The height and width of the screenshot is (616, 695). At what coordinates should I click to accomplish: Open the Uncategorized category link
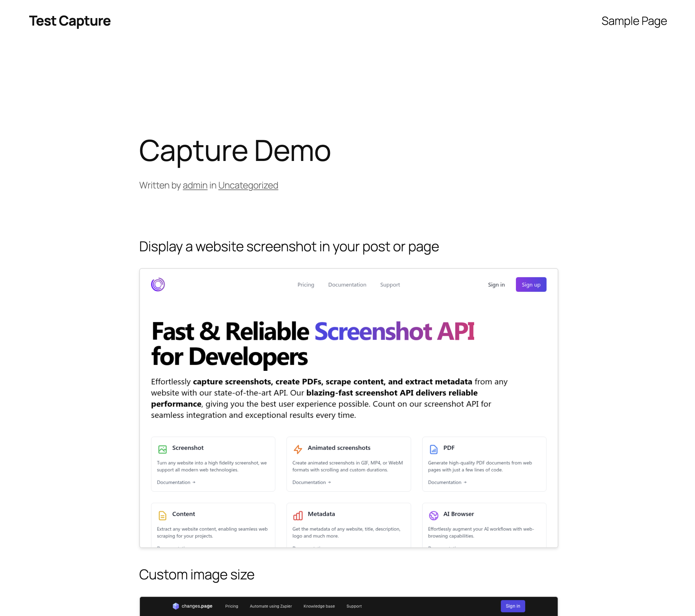(248, 185)
